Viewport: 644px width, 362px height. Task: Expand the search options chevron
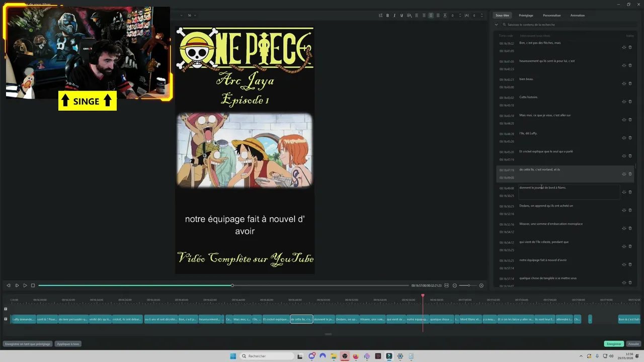[497, 25]
